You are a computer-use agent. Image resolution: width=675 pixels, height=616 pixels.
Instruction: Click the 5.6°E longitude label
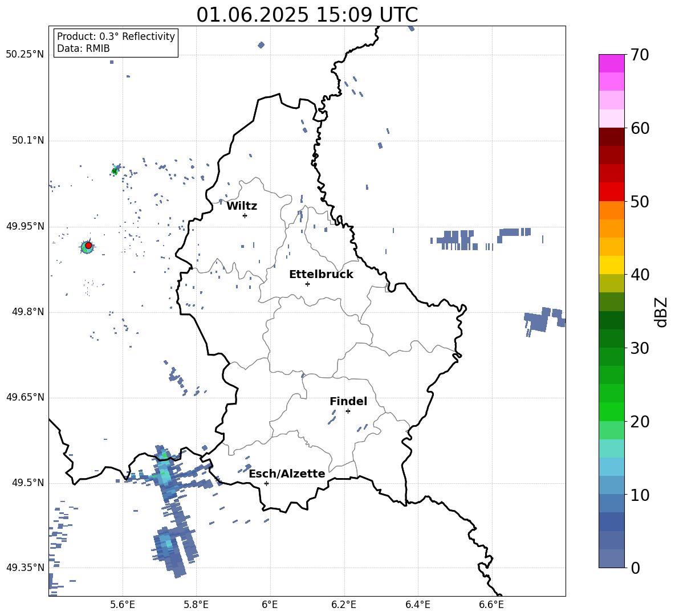pyautogui.click(x=123, y=605)
